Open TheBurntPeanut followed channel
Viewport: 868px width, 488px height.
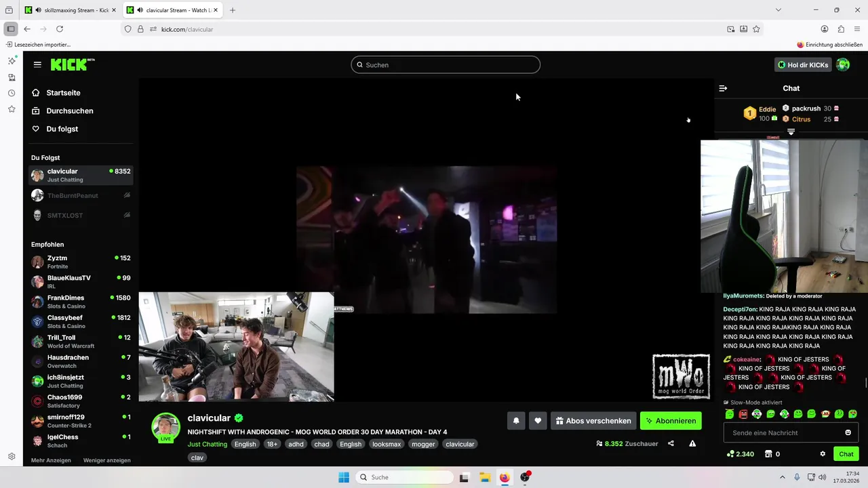[81, 195]
